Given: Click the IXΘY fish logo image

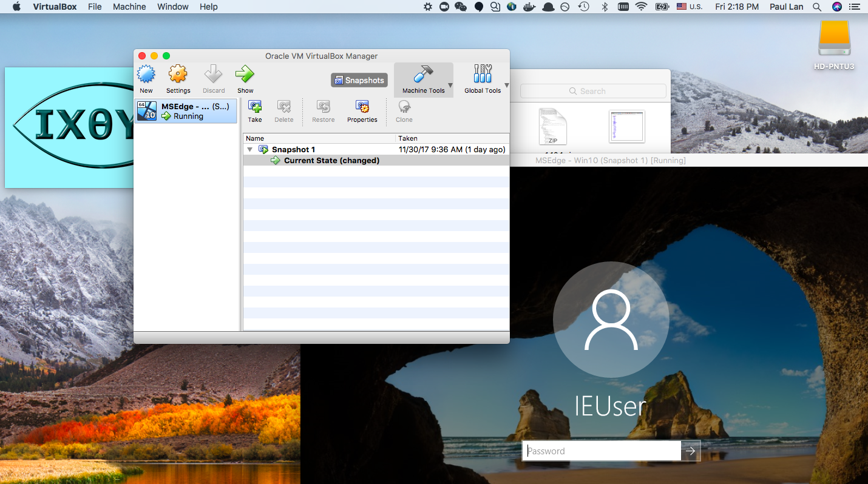Looking at the screenshot, I should coord(69,127).
